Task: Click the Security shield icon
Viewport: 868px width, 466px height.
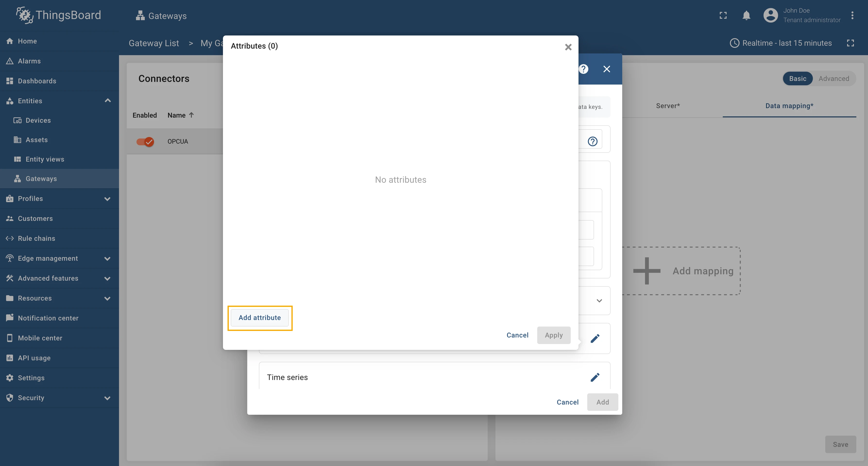Action: coord(10,398)
